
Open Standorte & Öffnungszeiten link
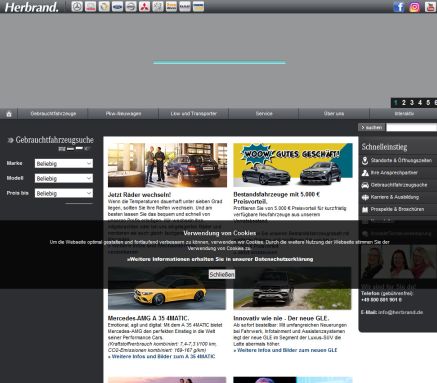coord(401,161)
